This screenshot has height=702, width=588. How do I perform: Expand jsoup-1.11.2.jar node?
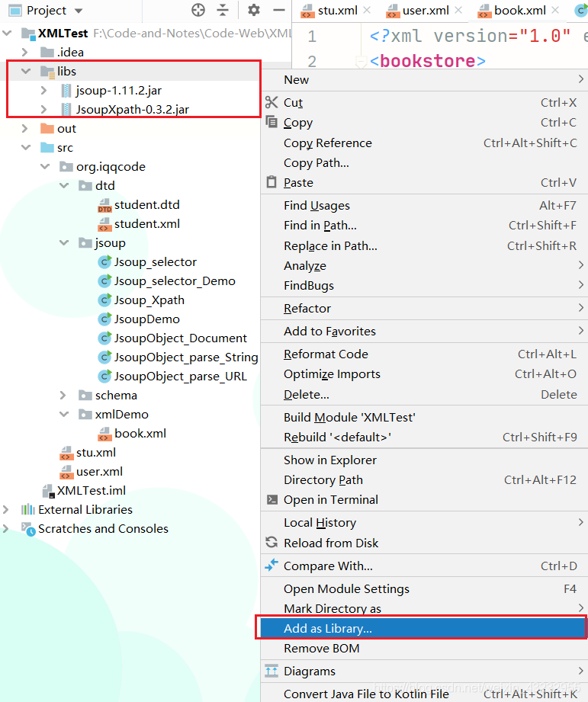point(43,91)
